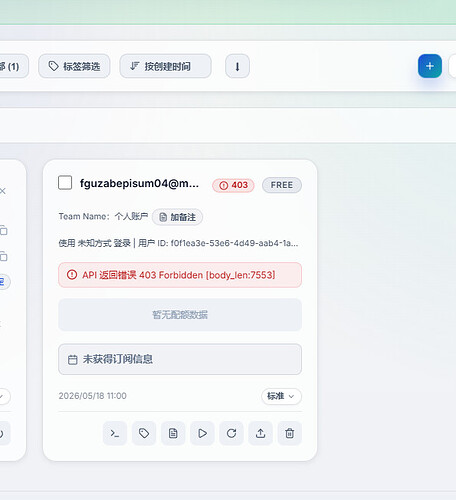This screenshot has height=500, width=456.
Task: Click the 加备注 add note button
Action: tap(177, 217)
